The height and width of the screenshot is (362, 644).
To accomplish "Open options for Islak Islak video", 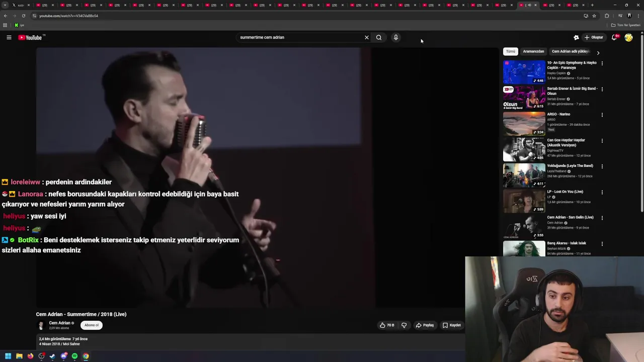I will coord(602,244).
